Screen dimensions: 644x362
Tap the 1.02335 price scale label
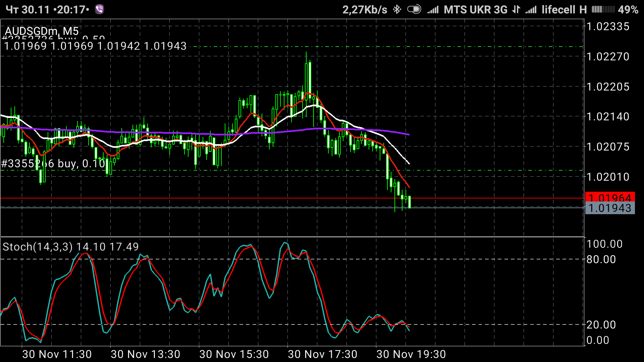(x=608, y=26)
